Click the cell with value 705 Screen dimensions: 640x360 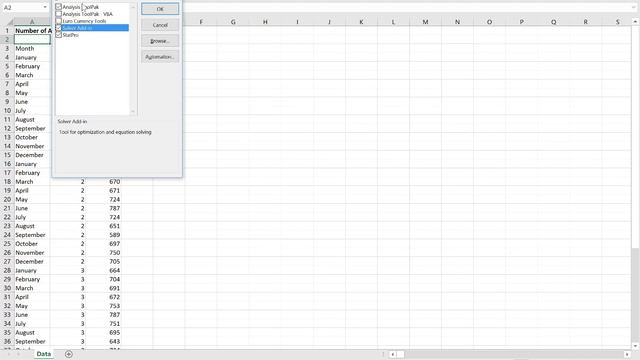[104, 261]
